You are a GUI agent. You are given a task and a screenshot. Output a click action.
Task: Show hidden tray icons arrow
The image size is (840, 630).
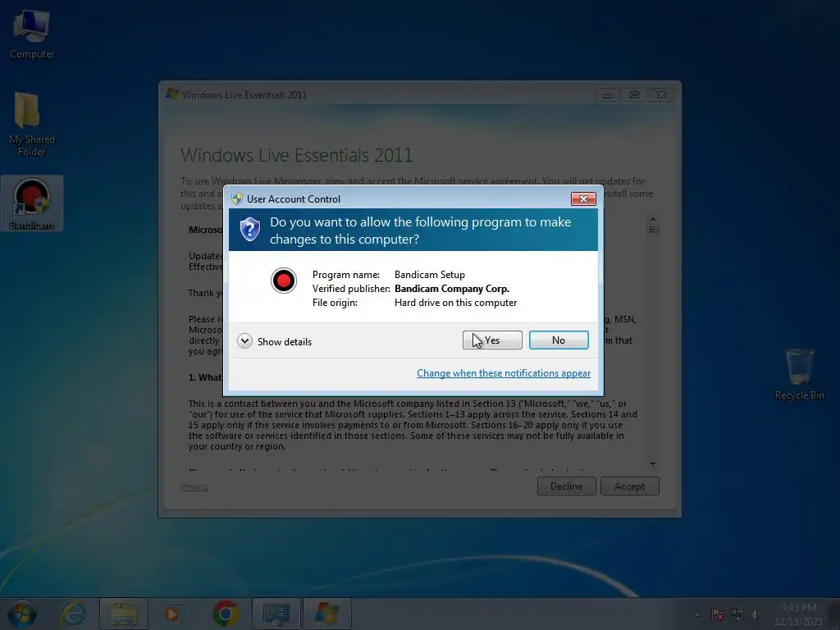pyautogui.click(x=697, y=614)
